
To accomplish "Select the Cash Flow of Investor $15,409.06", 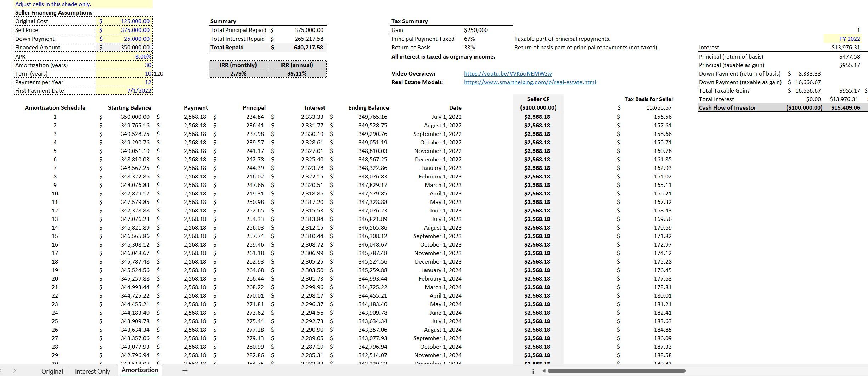I will tap(845, 107).
